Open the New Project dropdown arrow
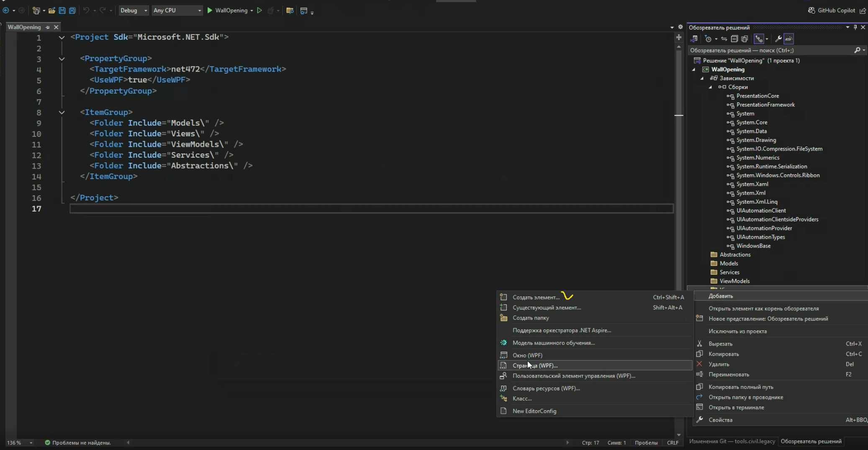Image resolution: width=868 pixels, height=450 pixels. coord(44,11)
